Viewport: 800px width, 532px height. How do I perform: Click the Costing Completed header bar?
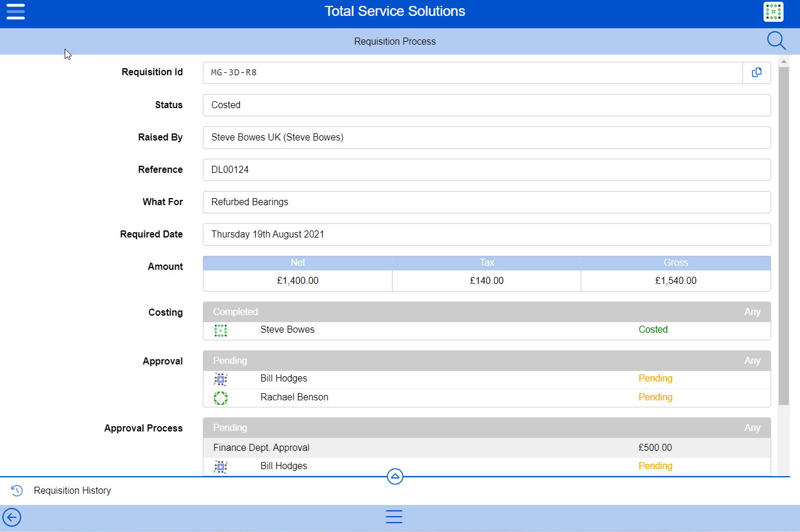click(x=487, y=312)
